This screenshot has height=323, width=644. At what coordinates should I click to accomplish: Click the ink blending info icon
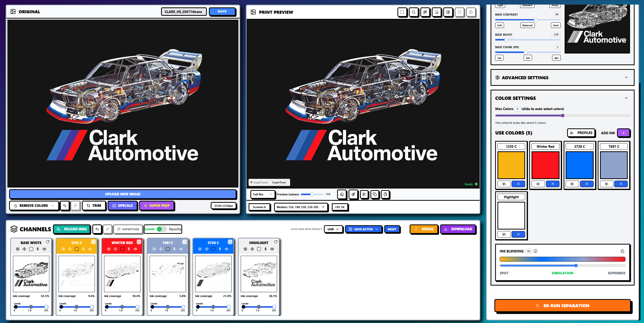tap(535, 251)
